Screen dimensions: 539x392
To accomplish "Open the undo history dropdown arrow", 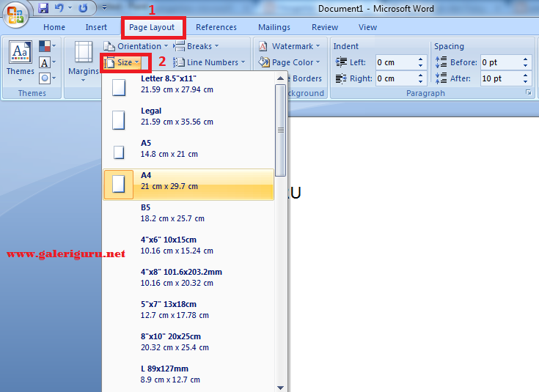I will point(70,8).
